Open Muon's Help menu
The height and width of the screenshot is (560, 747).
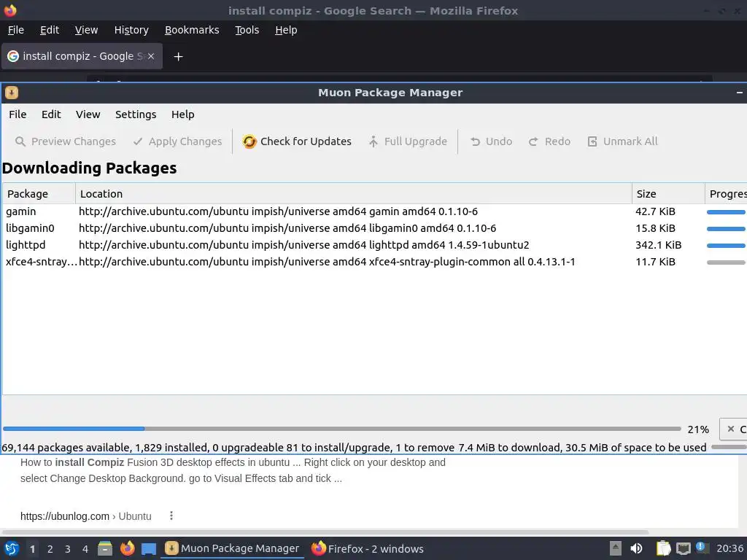pyautogui.click(x=183, y=114)
